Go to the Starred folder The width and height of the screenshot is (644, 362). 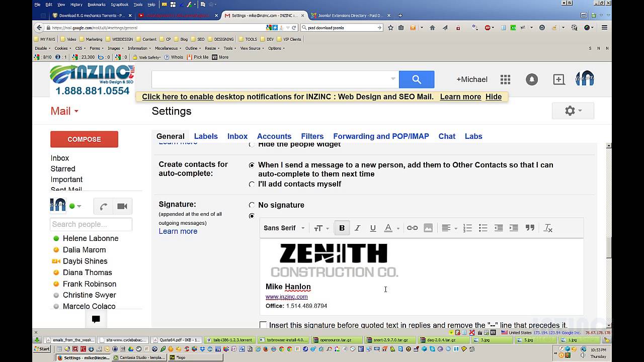63,169
